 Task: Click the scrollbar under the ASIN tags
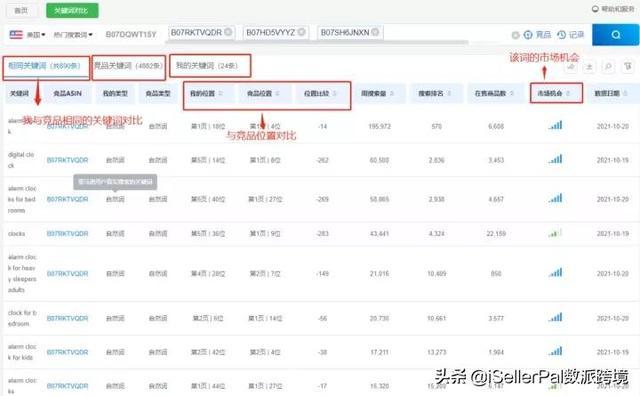click(317, 42)
